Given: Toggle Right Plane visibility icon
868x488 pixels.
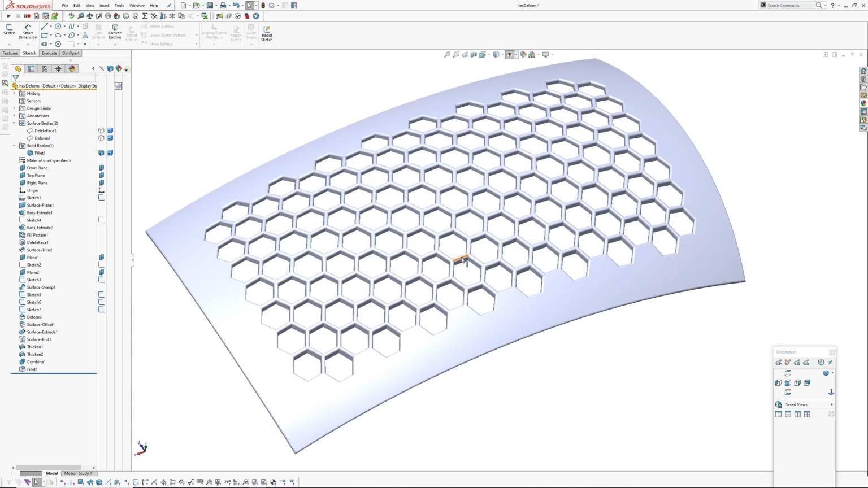Looking at the screenshot, I should tap(101, 183).
